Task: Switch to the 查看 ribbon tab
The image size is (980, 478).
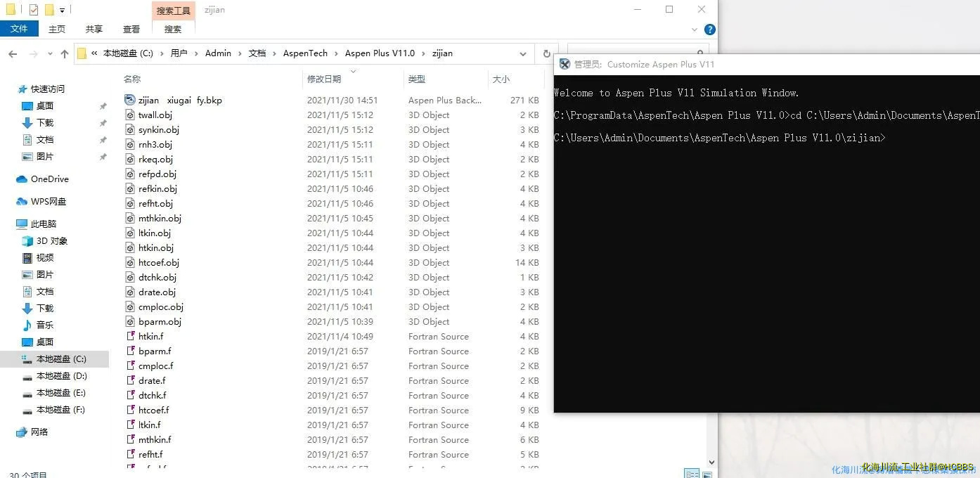Action: point(131,29)
